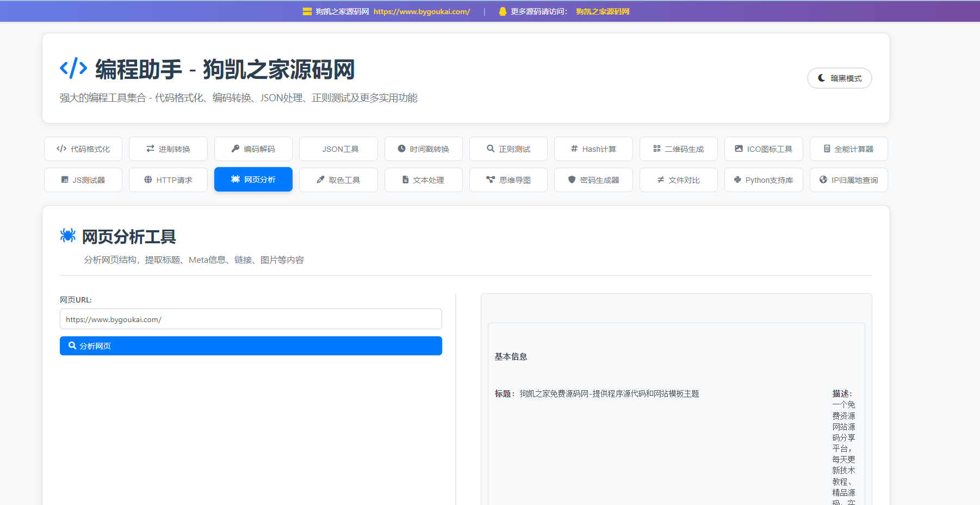Viewport: 980px width, 505px height.
Task: Click the yellow 狗凯之家源码网 link
Action: click(603, 11)
